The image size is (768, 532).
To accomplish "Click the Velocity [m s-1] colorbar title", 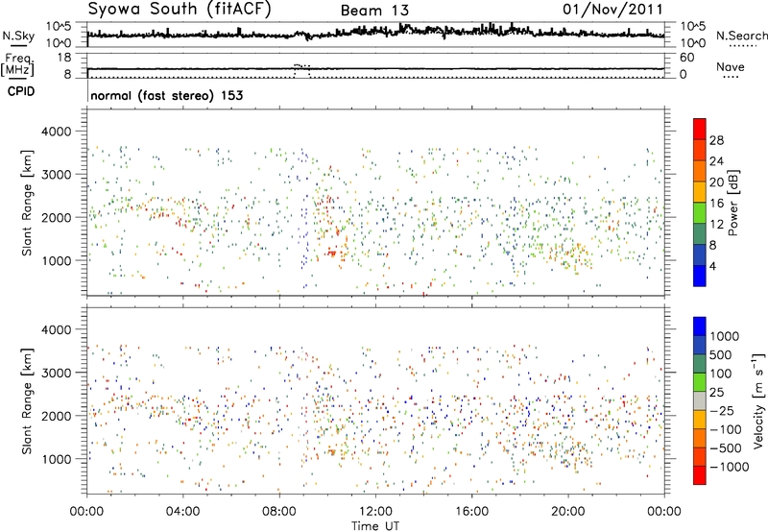I will coord(758,400).
